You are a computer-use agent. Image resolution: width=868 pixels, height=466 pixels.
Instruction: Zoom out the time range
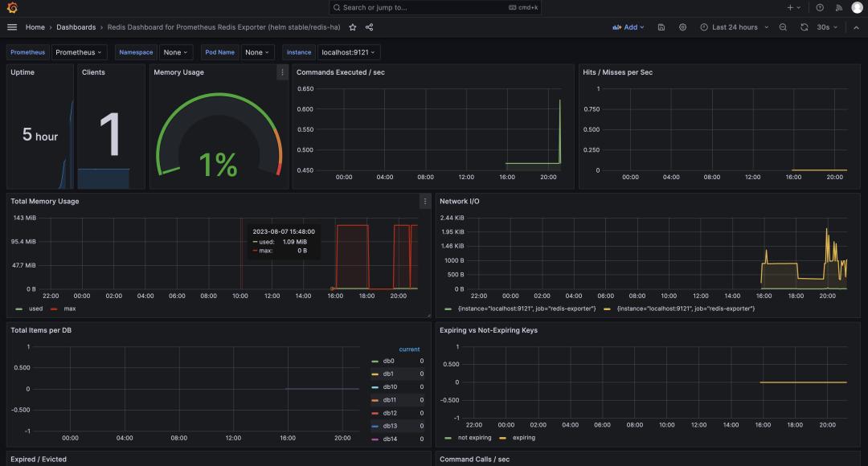point(783,27)
